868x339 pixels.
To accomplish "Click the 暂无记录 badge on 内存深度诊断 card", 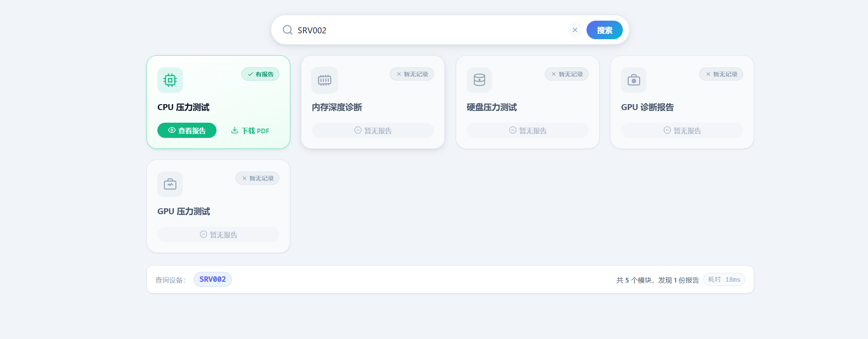I will coord(412,74).
